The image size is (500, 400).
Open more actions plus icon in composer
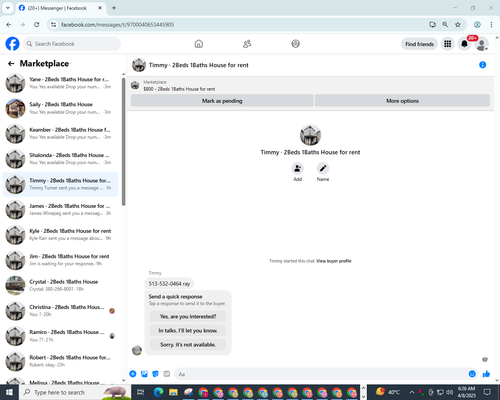click(133, 374)
